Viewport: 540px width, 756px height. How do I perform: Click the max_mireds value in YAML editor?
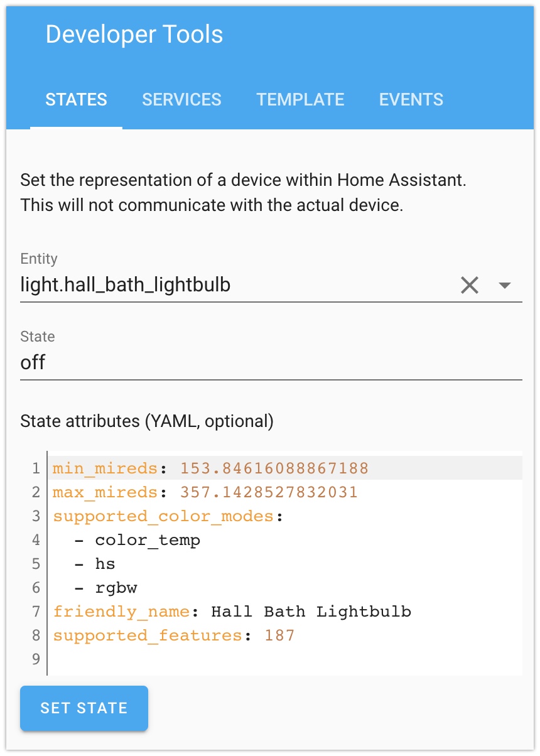point(269,492)
